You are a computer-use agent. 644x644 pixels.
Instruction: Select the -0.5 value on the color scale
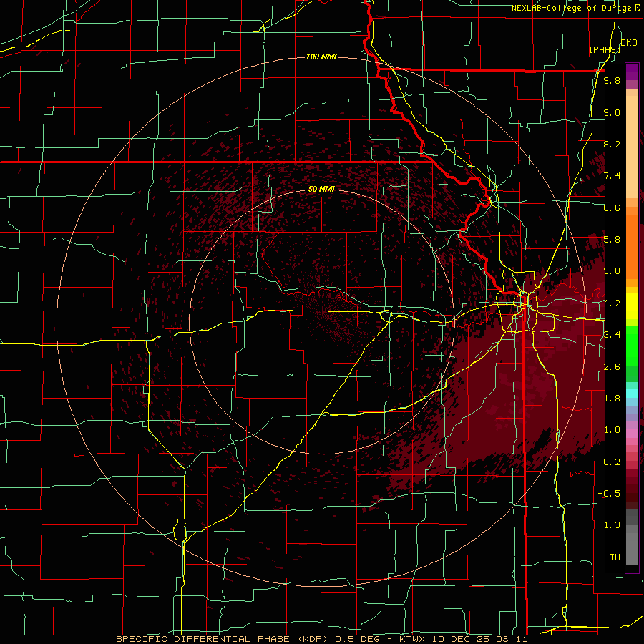[609, 494]
